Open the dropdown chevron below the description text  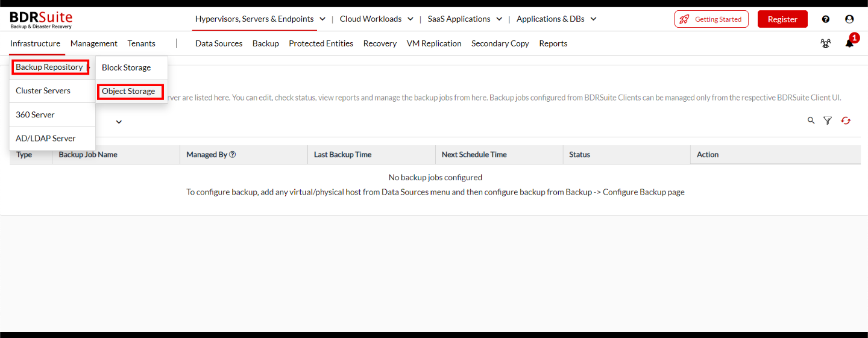click(x=119, y=122)
